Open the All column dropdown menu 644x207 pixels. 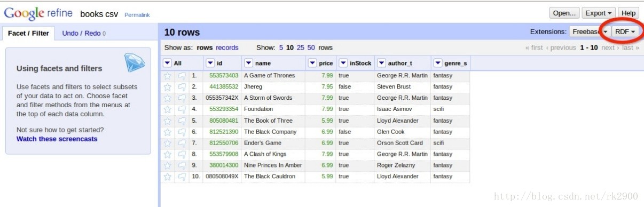pyautogui.click(x=168, y=63)
